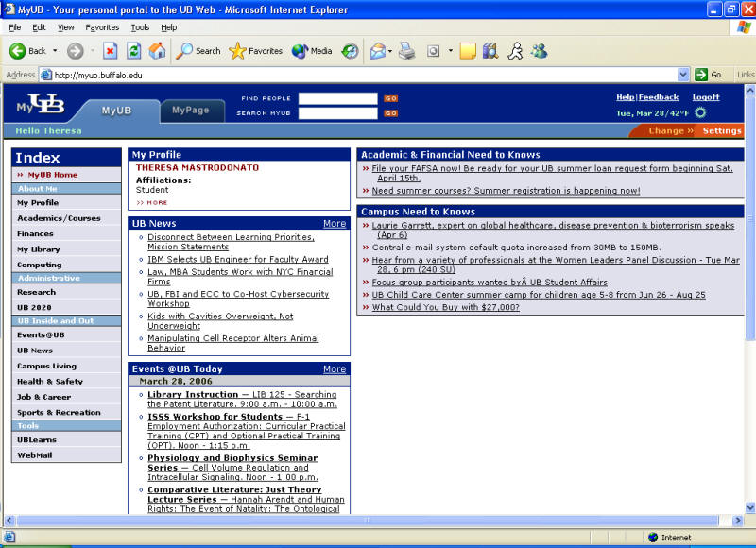Click the vertical scrollbar up arrow
Viewport: 756px width, 548px height.
pyautogui.click(x=749, y=90)
